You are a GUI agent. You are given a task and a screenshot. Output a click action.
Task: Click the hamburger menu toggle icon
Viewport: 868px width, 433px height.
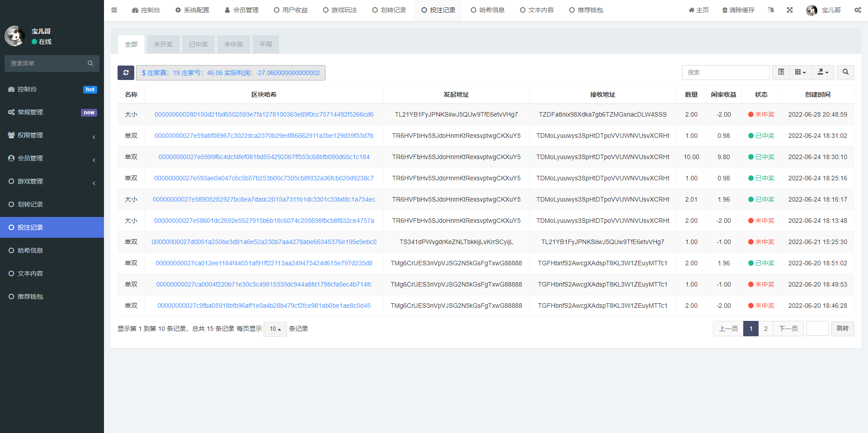[114, 10]
